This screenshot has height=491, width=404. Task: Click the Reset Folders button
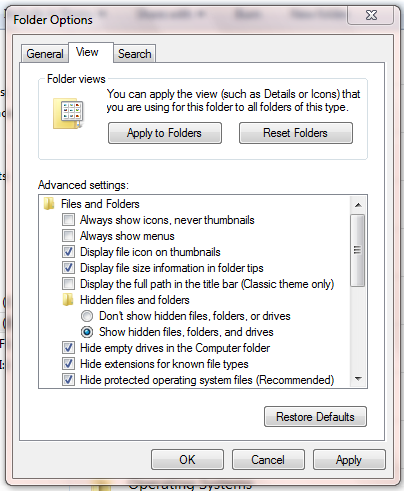click(296, 133)
